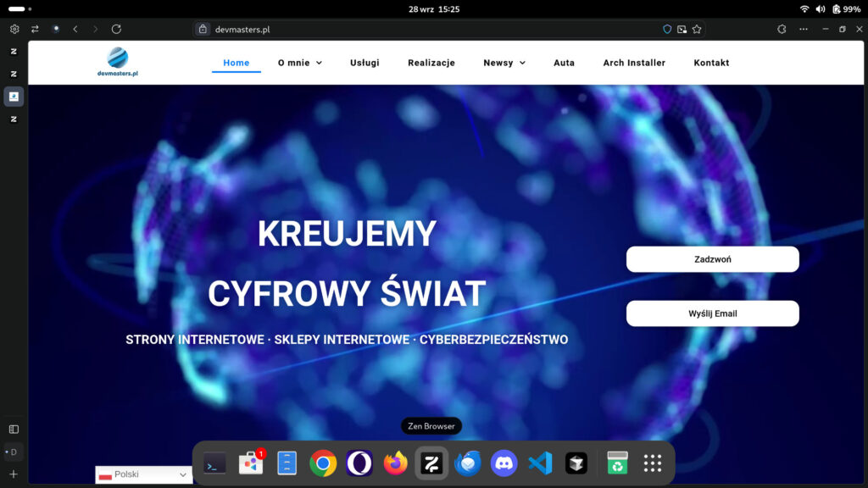Open the extensions puzzle icon
The image size is (868, 488).
(x=782, y=29)
